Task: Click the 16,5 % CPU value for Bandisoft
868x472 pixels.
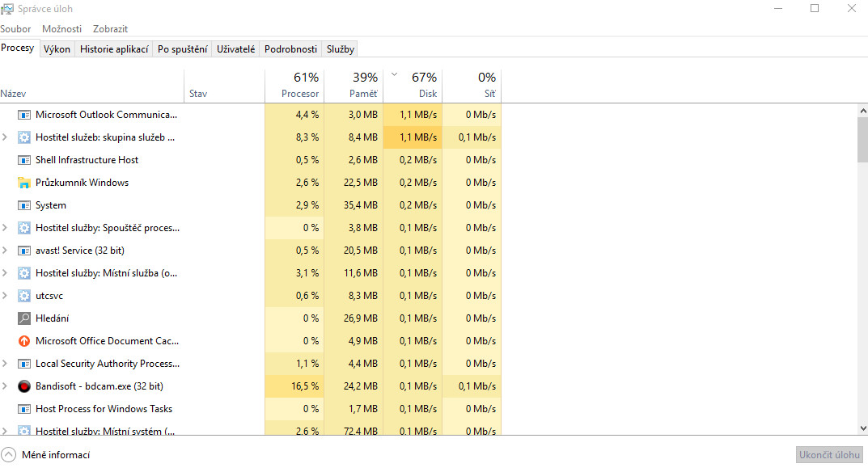Action: pos(305,386)
